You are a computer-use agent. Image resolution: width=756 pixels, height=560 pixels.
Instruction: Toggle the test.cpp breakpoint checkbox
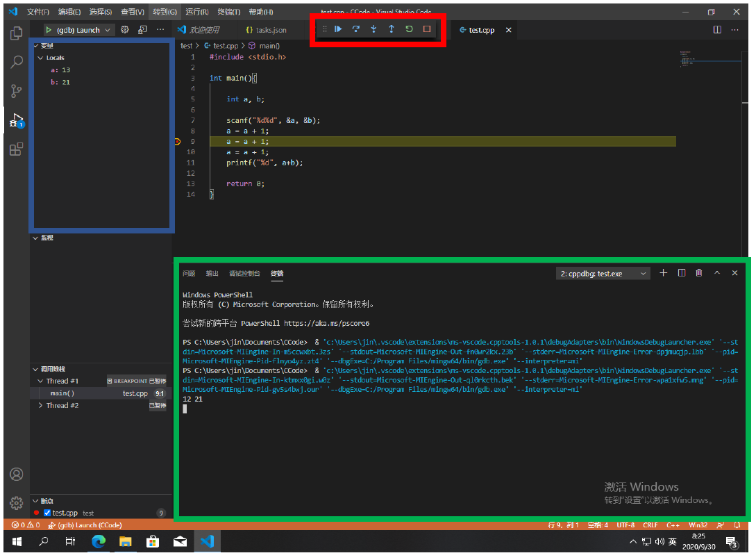48,513
